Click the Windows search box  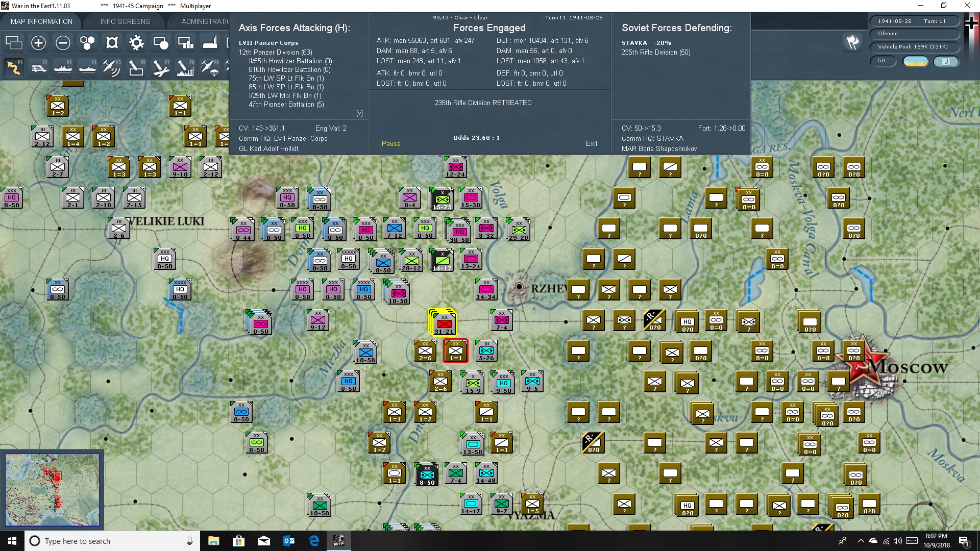112,541
